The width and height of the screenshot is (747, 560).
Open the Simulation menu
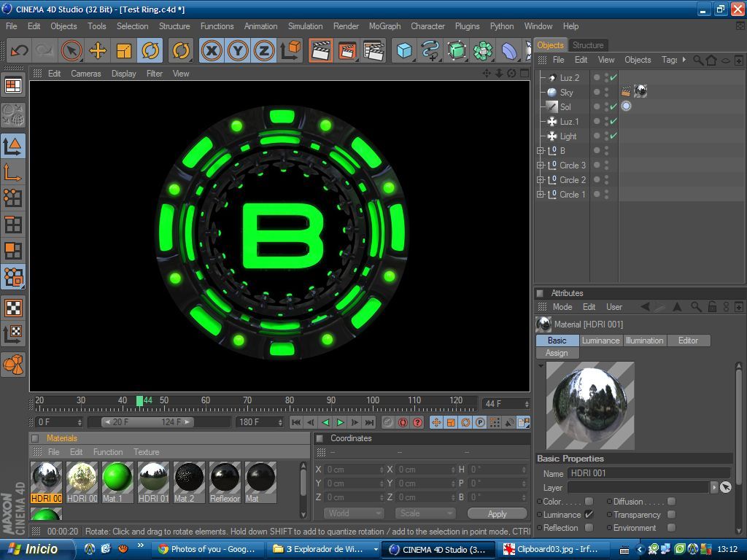pos(305,26)
